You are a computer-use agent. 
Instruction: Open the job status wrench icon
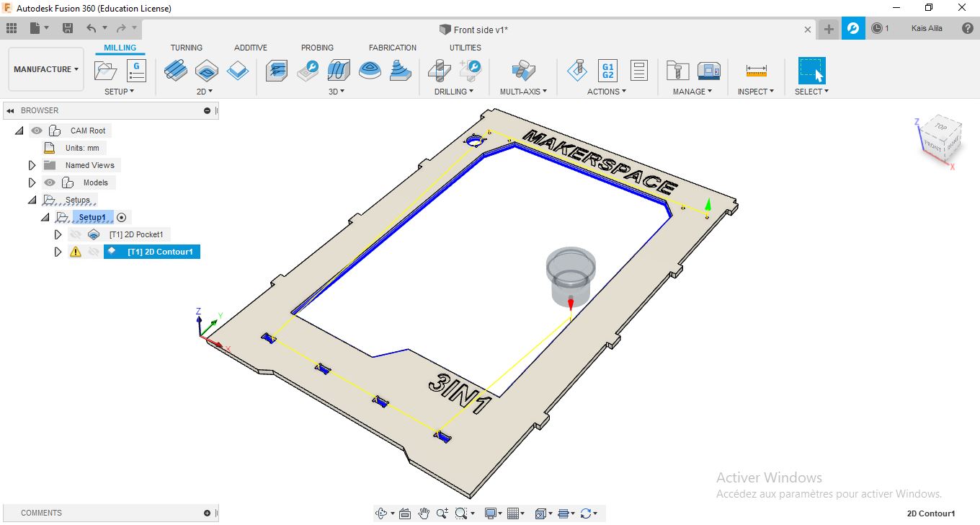(x=853, y=28)
